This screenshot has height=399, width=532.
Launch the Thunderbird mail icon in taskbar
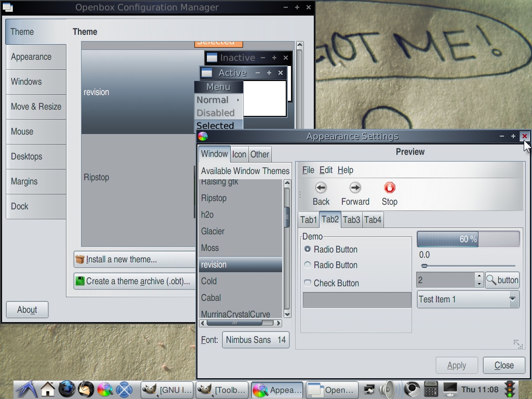pos(86,390)
